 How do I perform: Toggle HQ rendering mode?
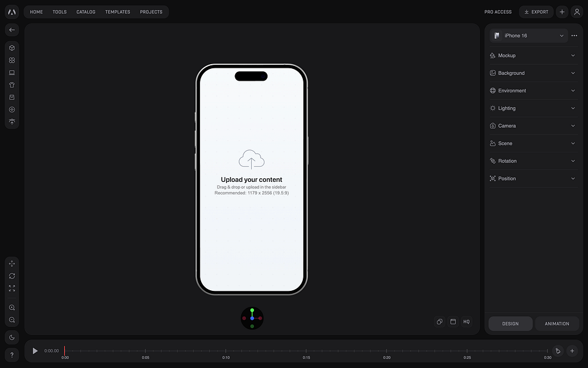[466, 322]
